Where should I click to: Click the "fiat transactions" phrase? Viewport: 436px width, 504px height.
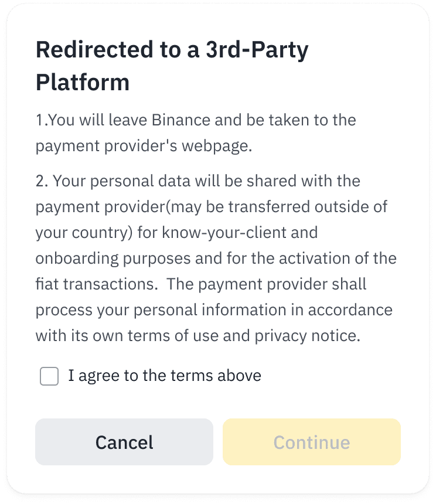click(94, 284)
